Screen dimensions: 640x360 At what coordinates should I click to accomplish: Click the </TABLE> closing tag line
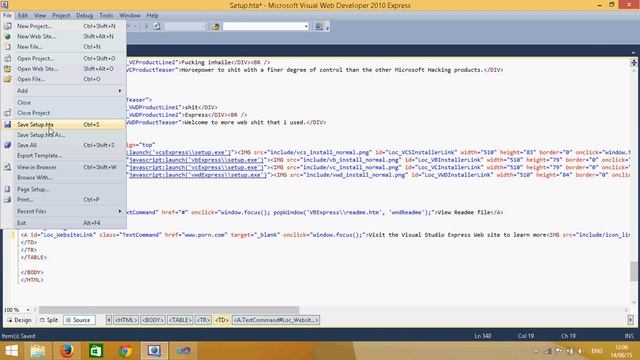click(x=33, y=258)
